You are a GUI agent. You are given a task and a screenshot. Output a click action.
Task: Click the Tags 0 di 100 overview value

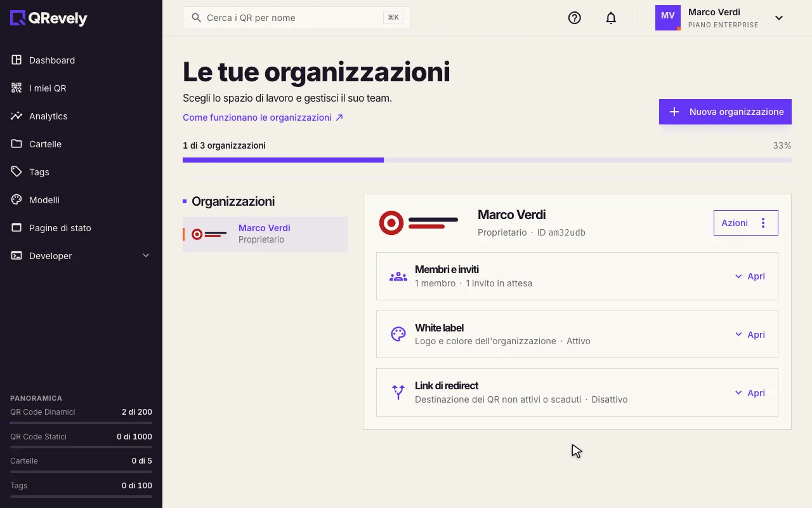coord(137,486)
